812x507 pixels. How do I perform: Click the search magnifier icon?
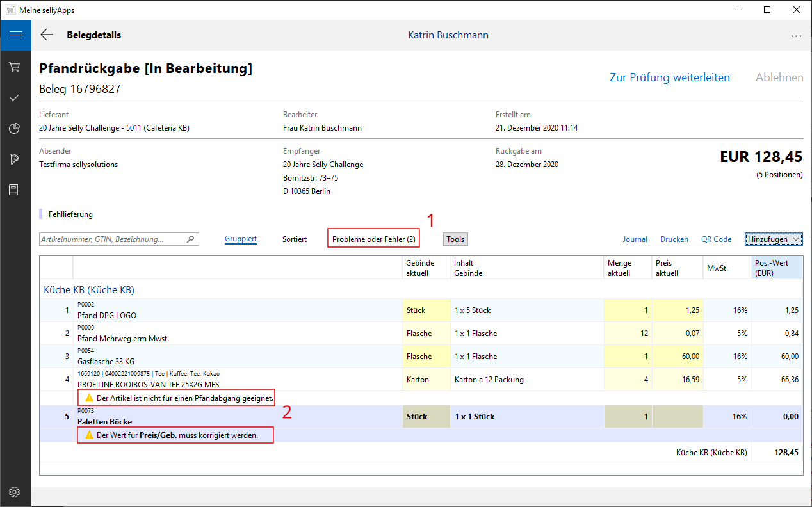coord(190,239)
